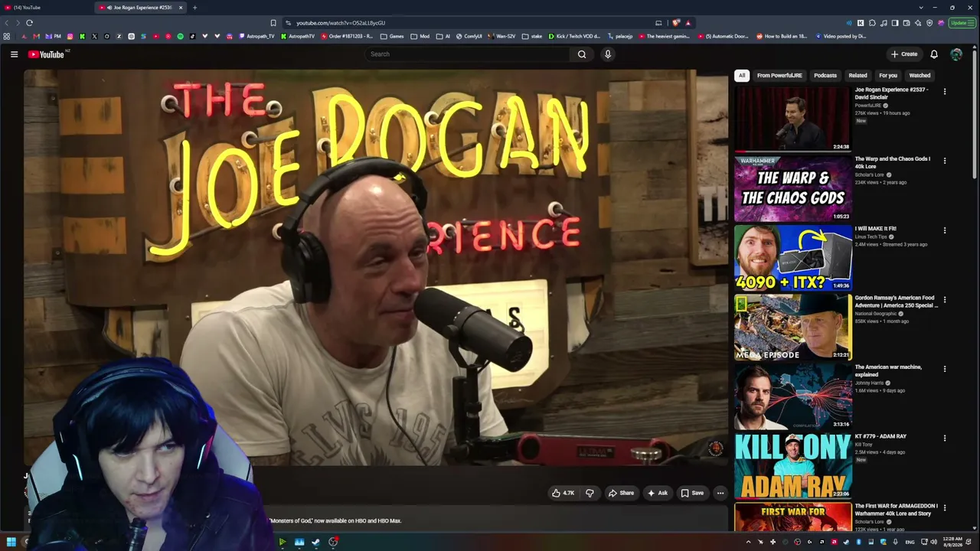The width and height of the screenshot is (980, 551).
Task: Open the browser extensions puzzle icon
Action: 871,23
